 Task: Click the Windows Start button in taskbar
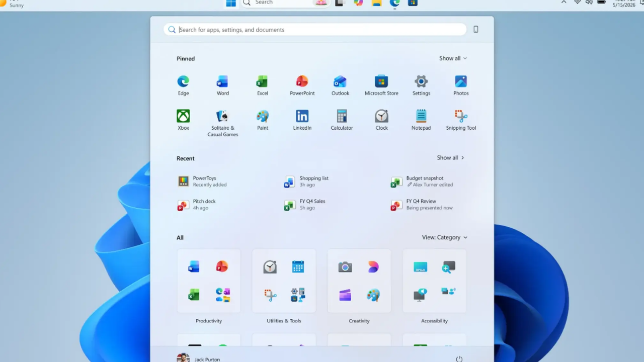pyautogui.click(x=231, y=3)
